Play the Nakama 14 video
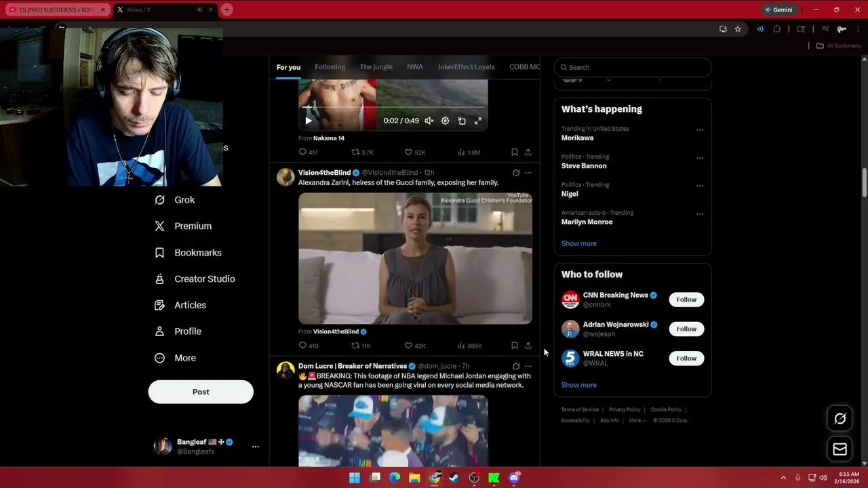 [309, 121]
